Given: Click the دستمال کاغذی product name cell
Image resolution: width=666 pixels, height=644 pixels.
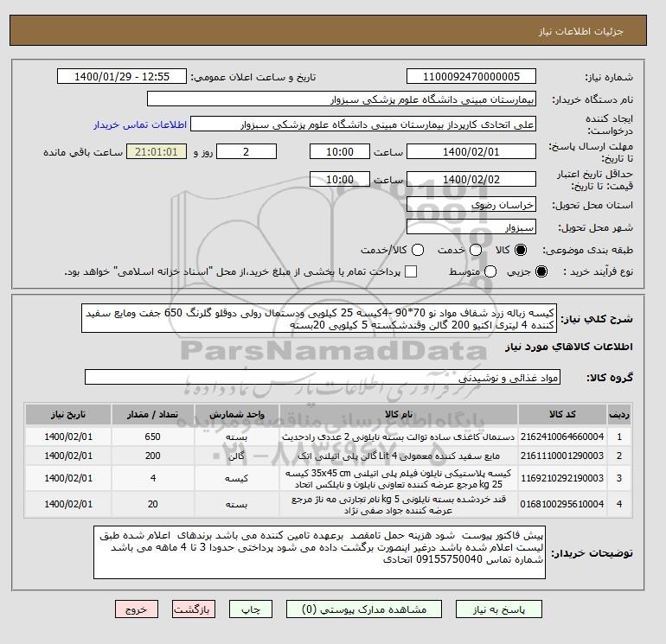Looking at the screenshot, I should click(399, 437).
